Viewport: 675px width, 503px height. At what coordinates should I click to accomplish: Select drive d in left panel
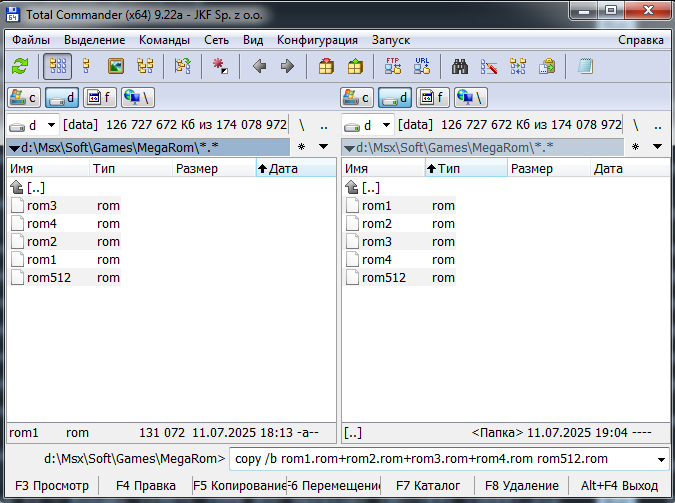[62, 98]
